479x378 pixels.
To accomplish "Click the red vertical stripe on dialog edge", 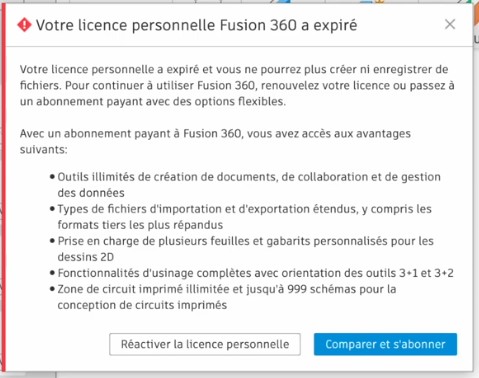I will (x=3, y=188).
